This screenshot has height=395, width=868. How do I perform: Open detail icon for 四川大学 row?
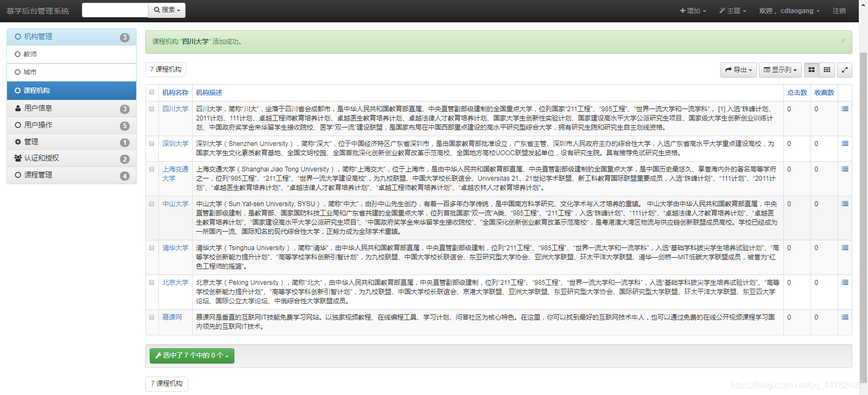[x=845, y=109]
